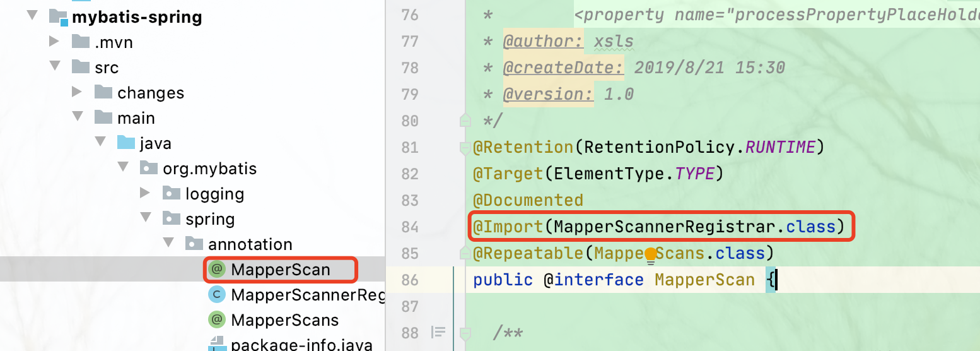Click the @createDate tag in the comment
The height and width of the screenshot is (351, 980).
pyautogui.click(x=563, y=68)
